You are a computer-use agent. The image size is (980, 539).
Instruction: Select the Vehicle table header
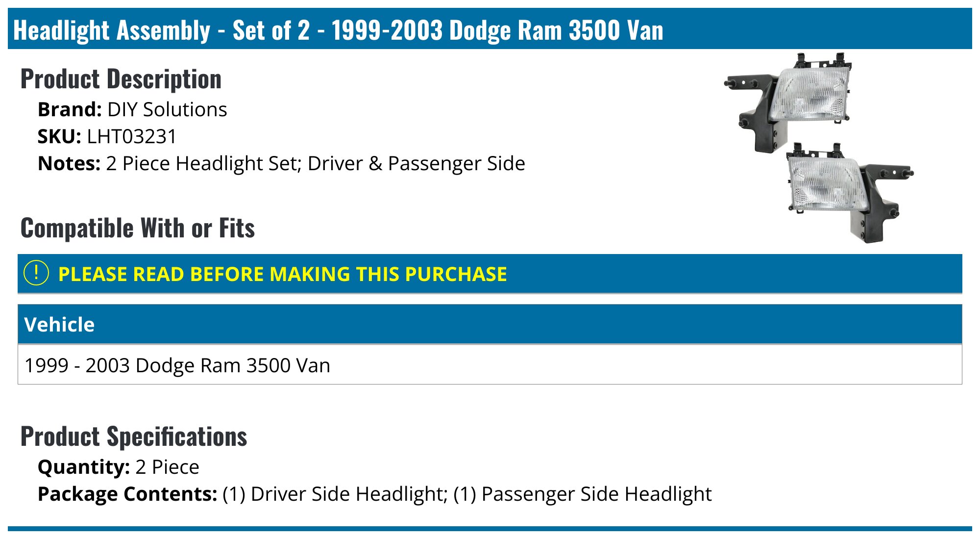(59, 325)
